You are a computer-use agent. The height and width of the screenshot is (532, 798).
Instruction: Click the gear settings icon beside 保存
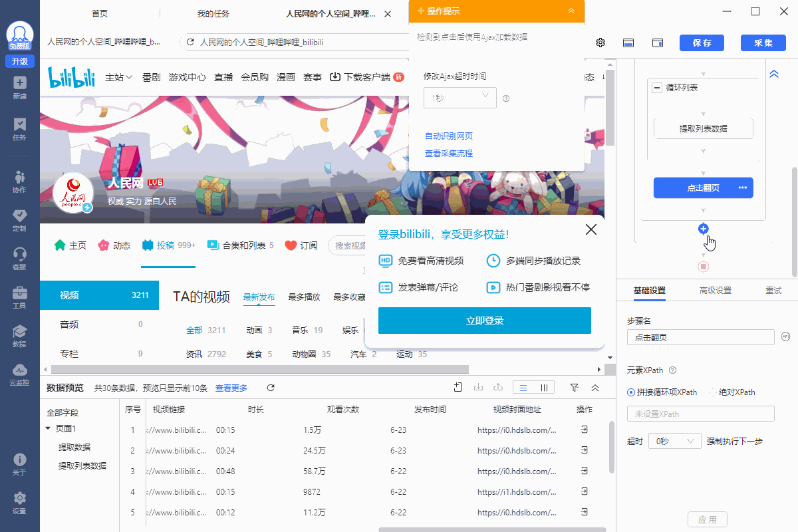click(600, 43)
